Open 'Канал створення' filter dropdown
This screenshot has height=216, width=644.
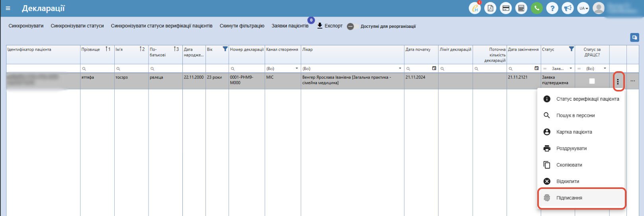pyautogui.click(x=283, y=68)
